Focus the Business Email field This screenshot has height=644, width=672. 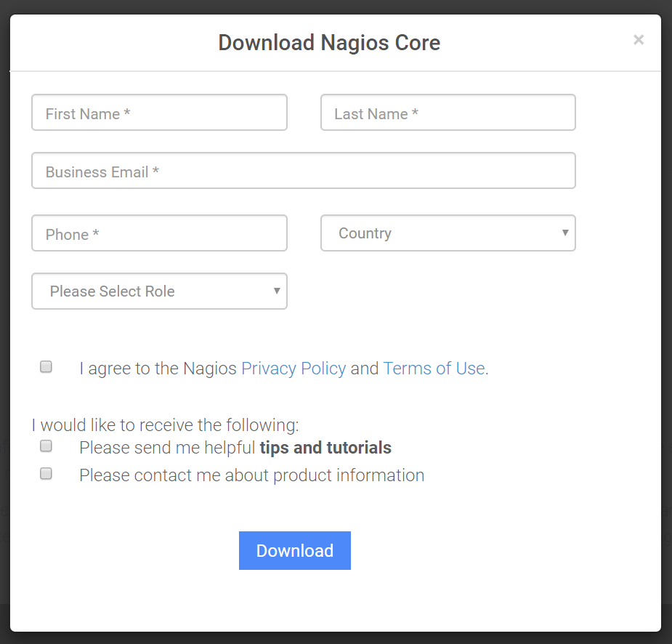coord(304,171)
